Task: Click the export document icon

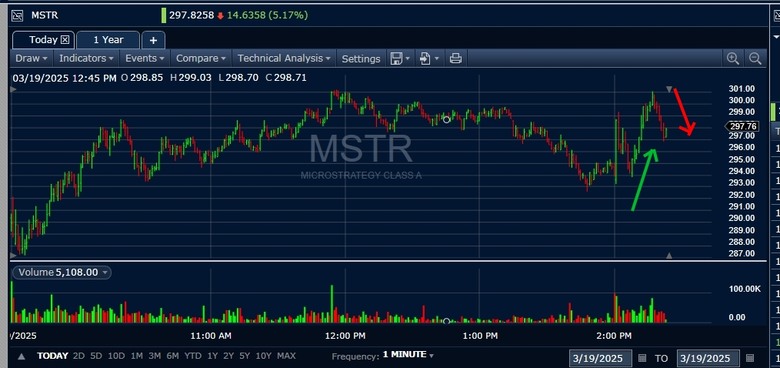Action: [425, 59]
